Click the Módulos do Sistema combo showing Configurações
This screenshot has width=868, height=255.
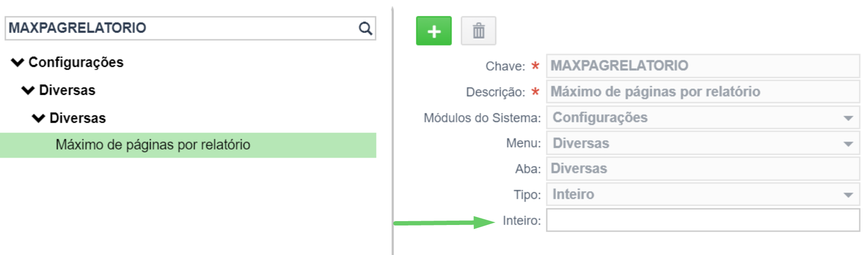[703, 118]
